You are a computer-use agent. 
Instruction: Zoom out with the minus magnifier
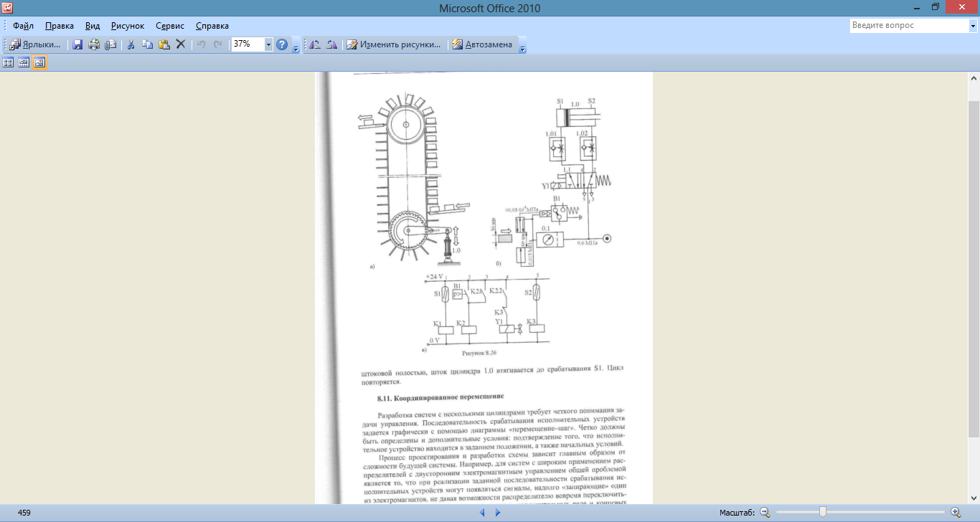pos(765,512)
